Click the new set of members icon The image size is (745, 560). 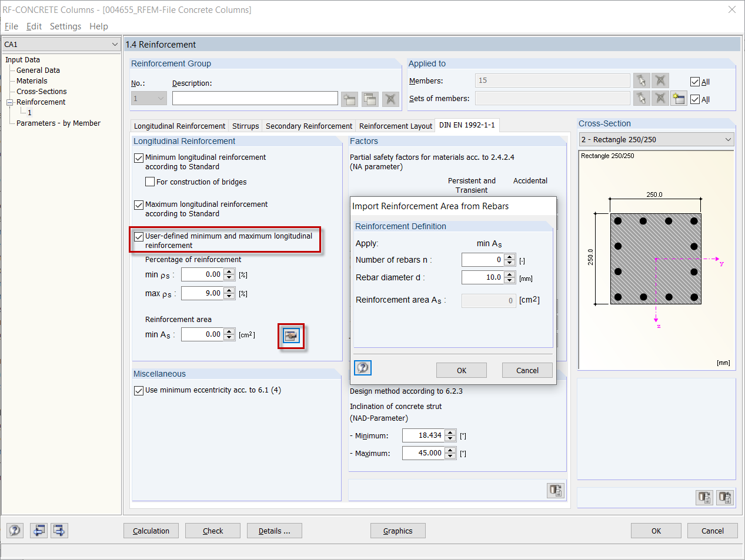(678, 99)
